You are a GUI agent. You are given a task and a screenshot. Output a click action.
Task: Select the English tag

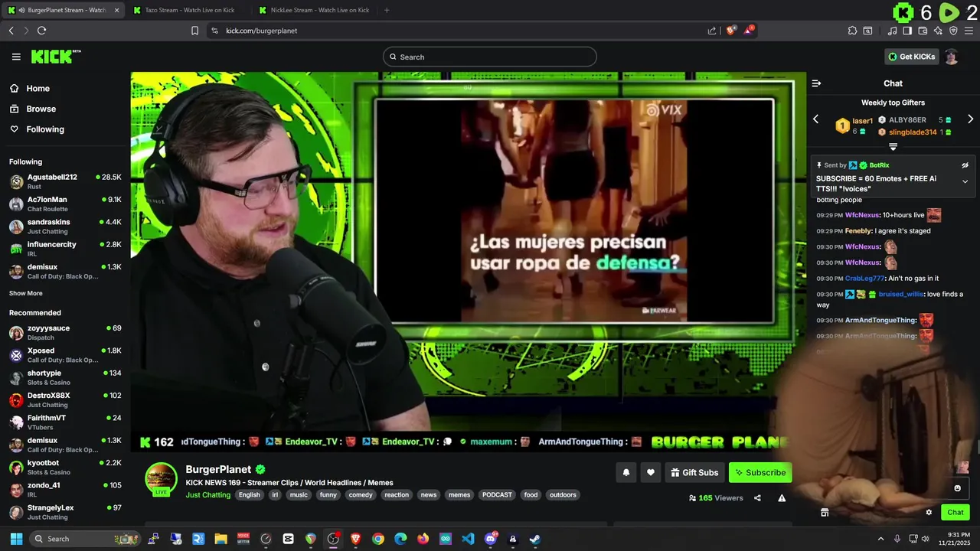click(250, 495)
